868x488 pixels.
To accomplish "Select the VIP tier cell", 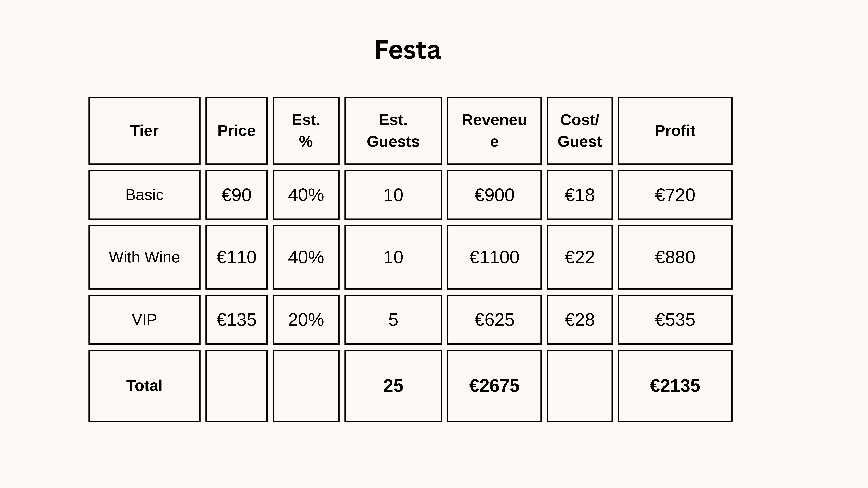I will click(144, 320).
